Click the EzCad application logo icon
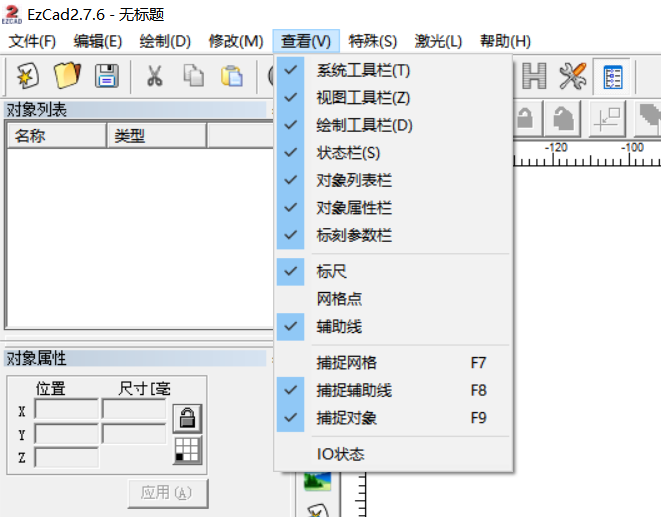This screenshot has height=517, width=661. tap(12, 15)
